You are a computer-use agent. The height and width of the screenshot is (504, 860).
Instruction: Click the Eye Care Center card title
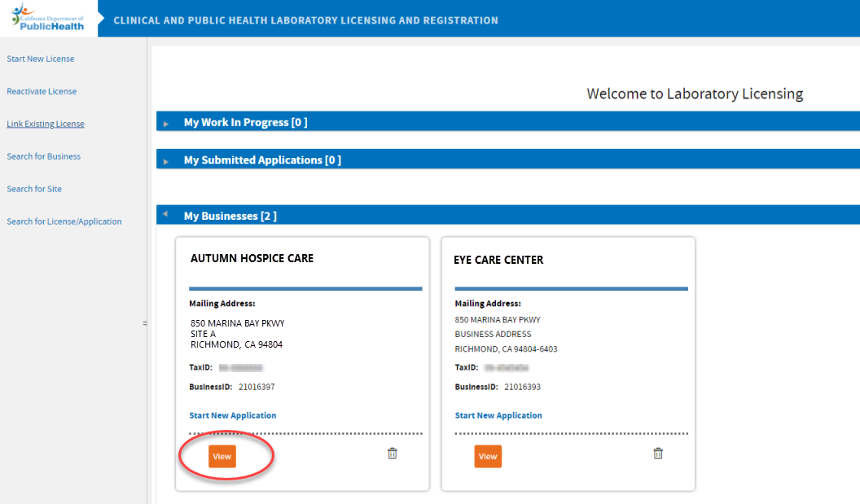click(498, 260)
